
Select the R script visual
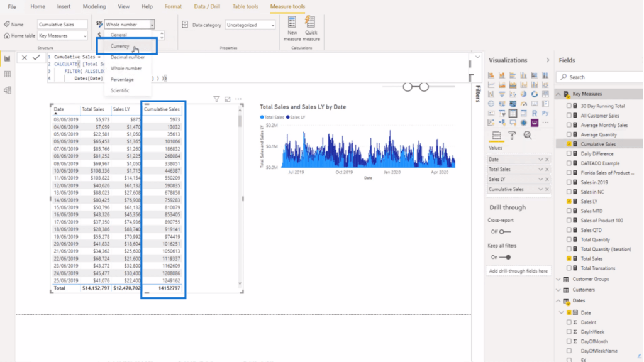point(535,113)
